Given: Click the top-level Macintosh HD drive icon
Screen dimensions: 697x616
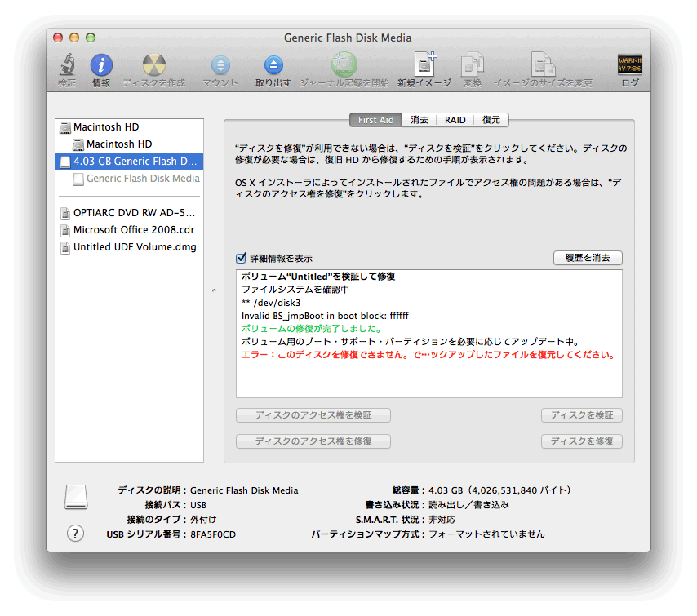Looking at the screenshot, I should (x=65, y=127).
